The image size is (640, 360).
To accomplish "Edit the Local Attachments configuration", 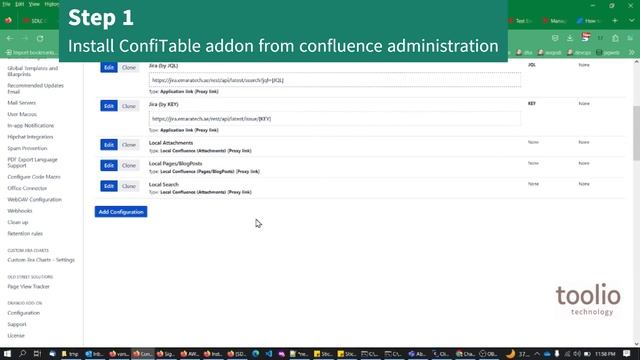I will click(x=109, y=145).
